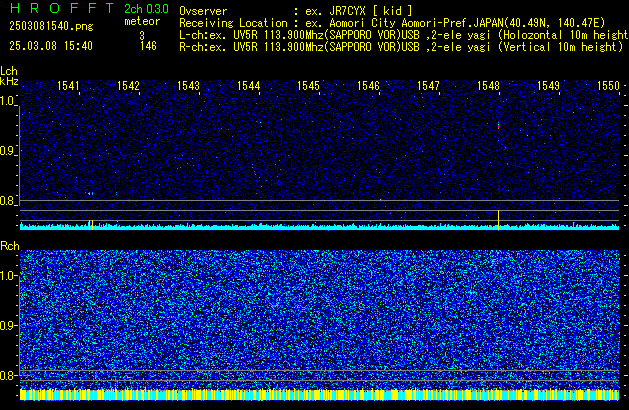Click the Lch channel label
The height and width of the screenshot is (410, 629).
[x=9, y=71]
